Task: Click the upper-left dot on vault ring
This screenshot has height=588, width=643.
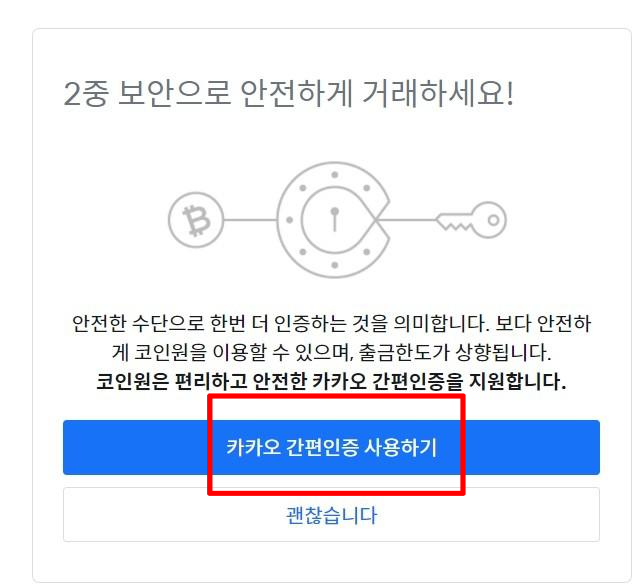Action: click(x=303, y=188)
